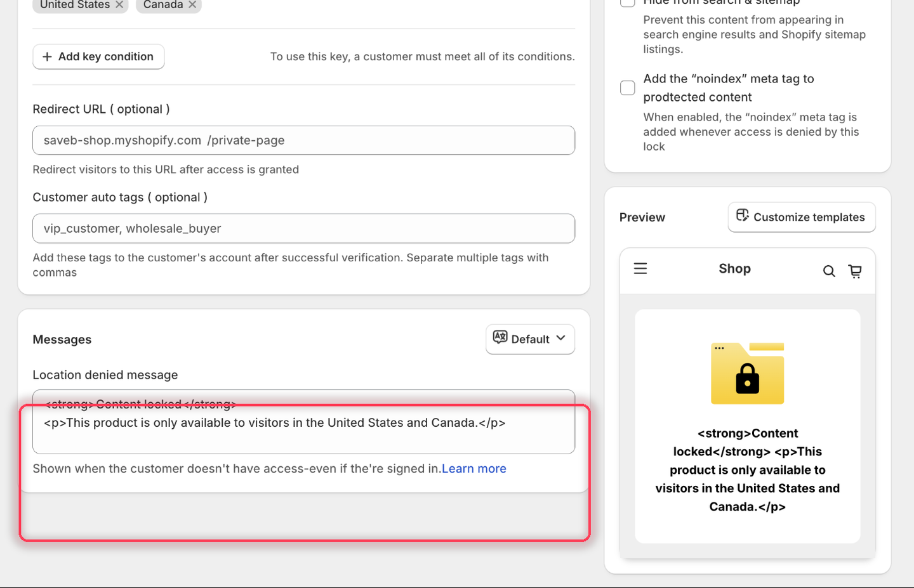
Task: Click into the Customer auto tags field
Action: point(304,228)
